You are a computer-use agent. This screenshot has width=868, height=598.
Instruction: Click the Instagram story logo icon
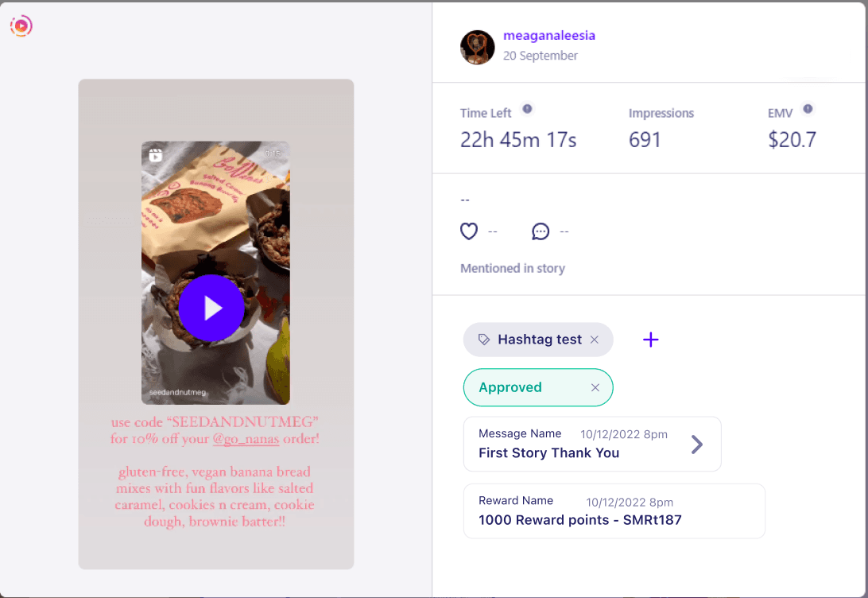pos(21,25)
